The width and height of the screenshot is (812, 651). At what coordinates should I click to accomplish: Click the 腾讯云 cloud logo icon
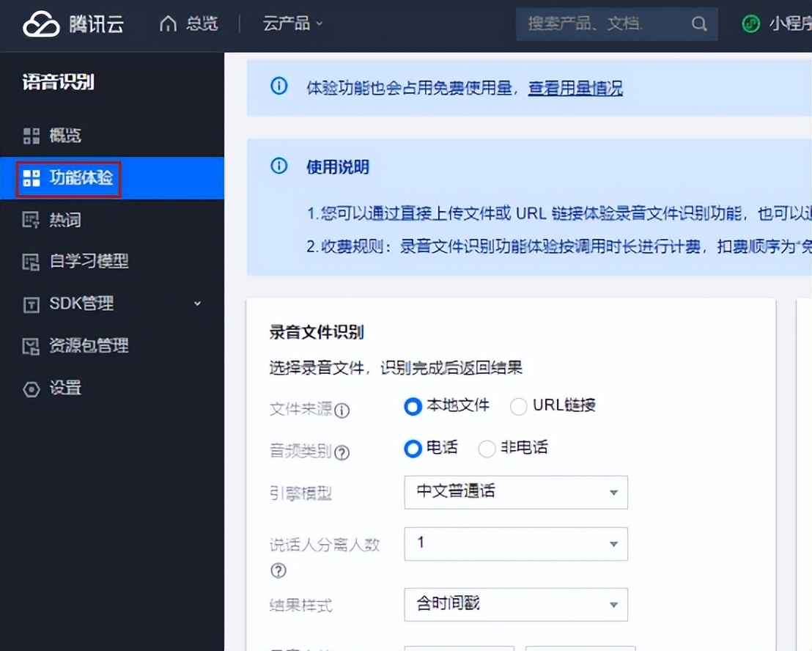click(41, 23)
